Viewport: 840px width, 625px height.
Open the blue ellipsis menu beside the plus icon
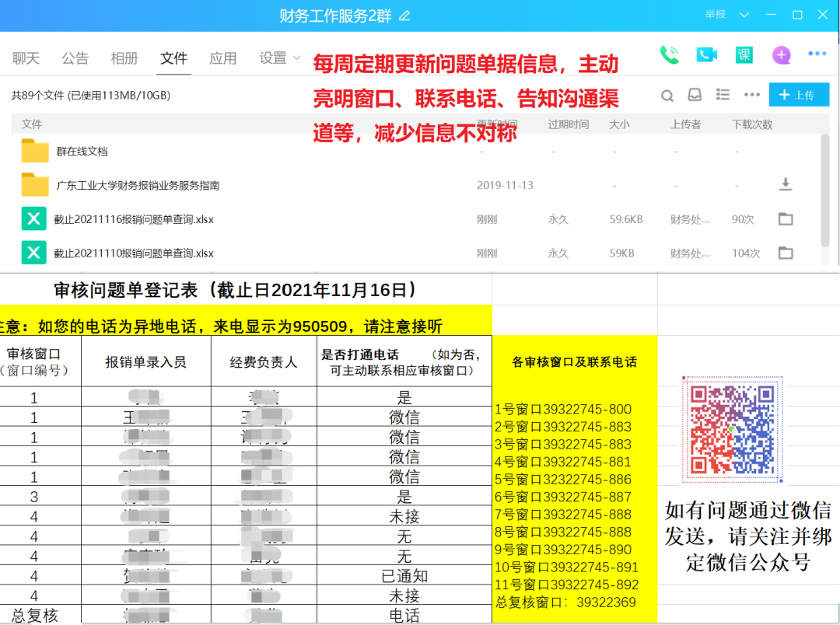(x=817, y=54)
